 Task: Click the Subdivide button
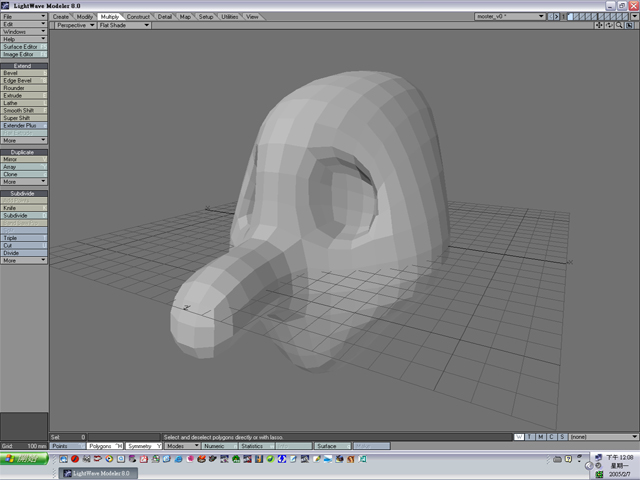pos(24,216)
